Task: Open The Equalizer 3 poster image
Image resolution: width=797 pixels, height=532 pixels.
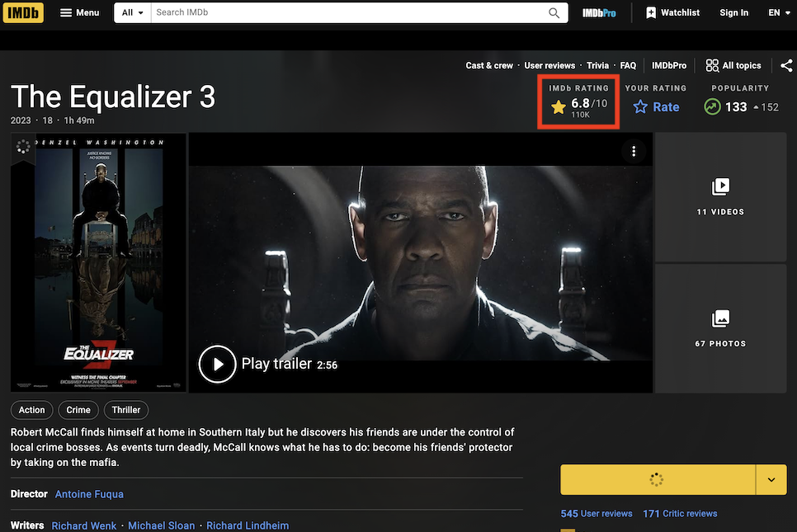Action: pyautogui.click(x=99, y=262)
